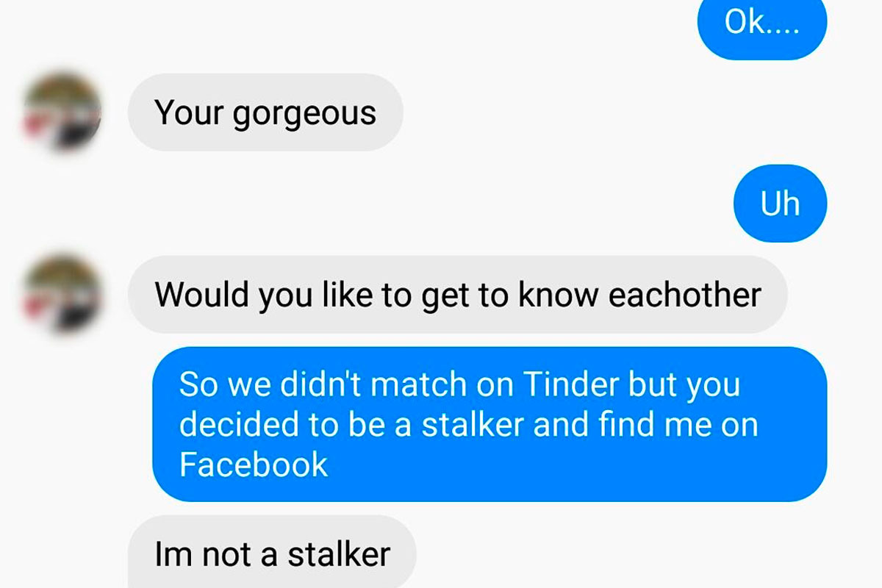Viewport: 882px width, 588px height.
Task: Select the blue "Uh" reply bubble
Action: tap(781, 204)
